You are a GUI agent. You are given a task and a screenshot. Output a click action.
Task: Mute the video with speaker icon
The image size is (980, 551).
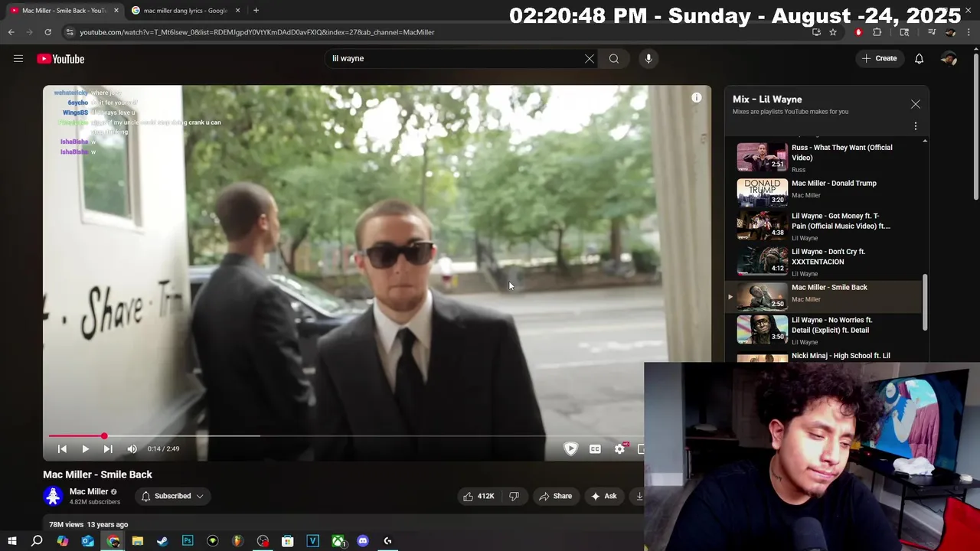(x=132, y=449)
